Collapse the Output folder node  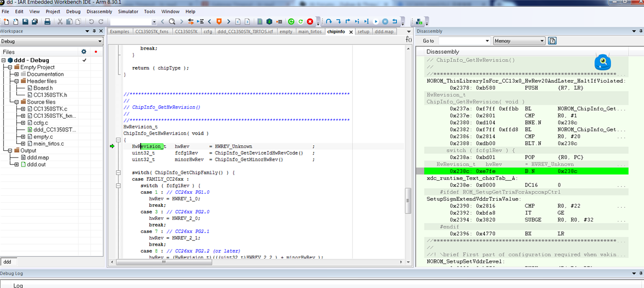pyautogui.click(x=9, y=150)
